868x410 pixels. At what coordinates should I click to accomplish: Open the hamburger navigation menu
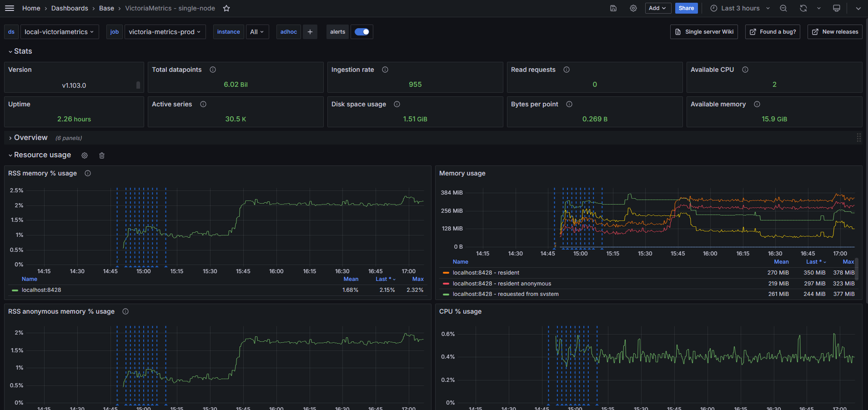tap(9, 8)
